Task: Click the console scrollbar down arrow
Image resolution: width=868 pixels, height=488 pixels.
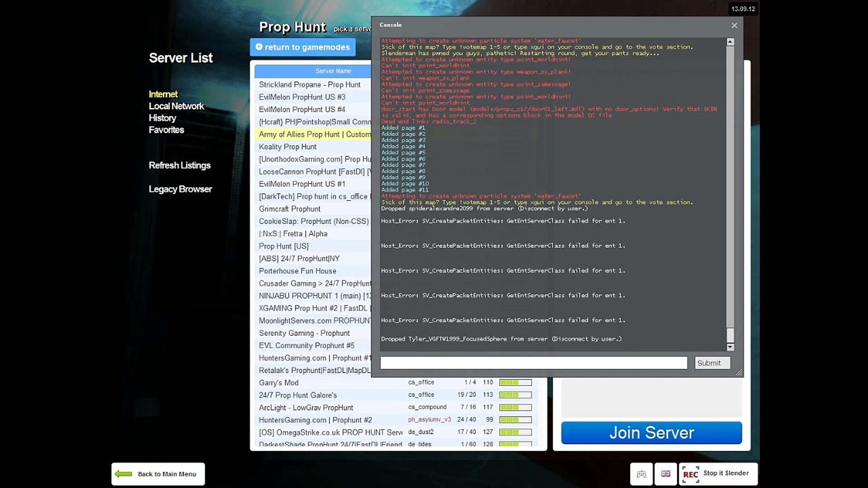Action: point(730,347)
